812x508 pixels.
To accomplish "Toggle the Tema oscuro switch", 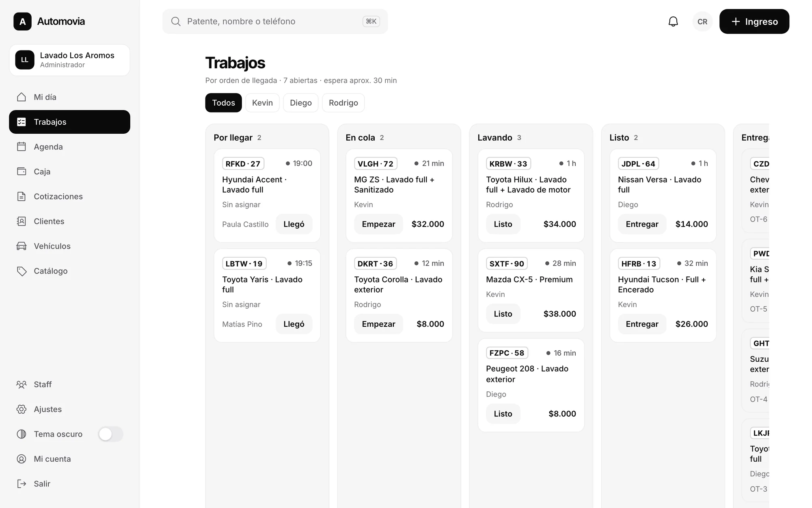I will pyautogui.click(x=110, y=434).
